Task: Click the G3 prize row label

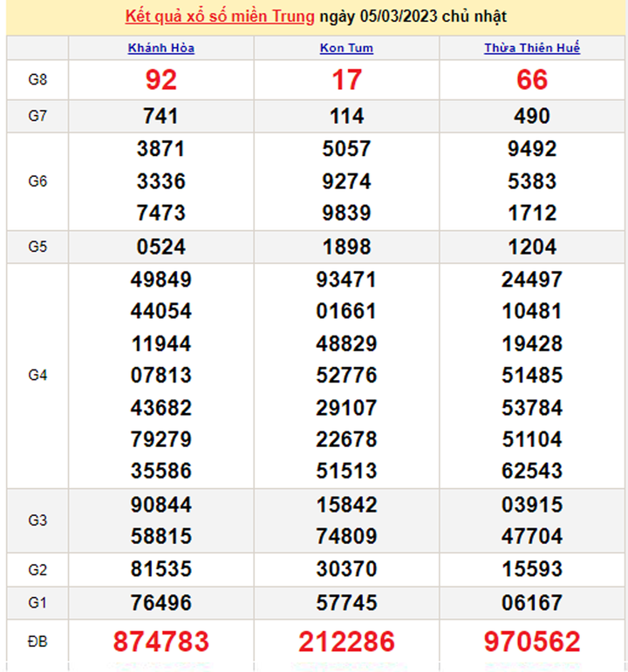Action: coord(38,520)
